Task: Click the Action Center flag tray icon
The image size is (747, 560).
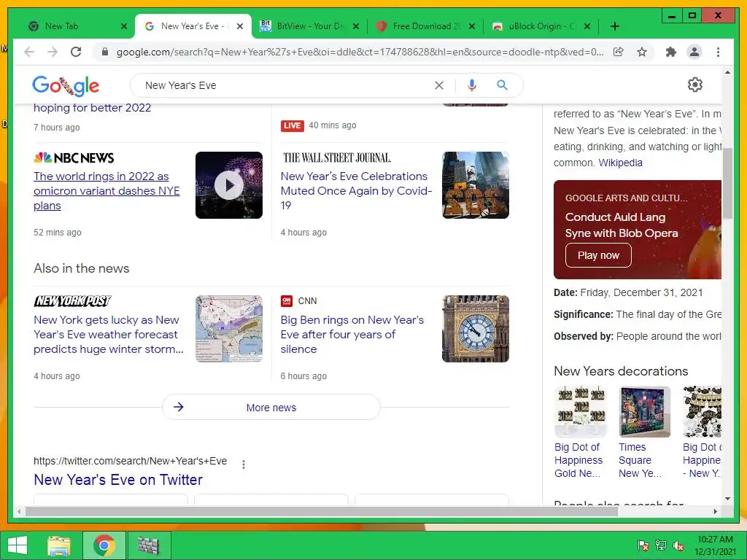Action: pos(643,545)
